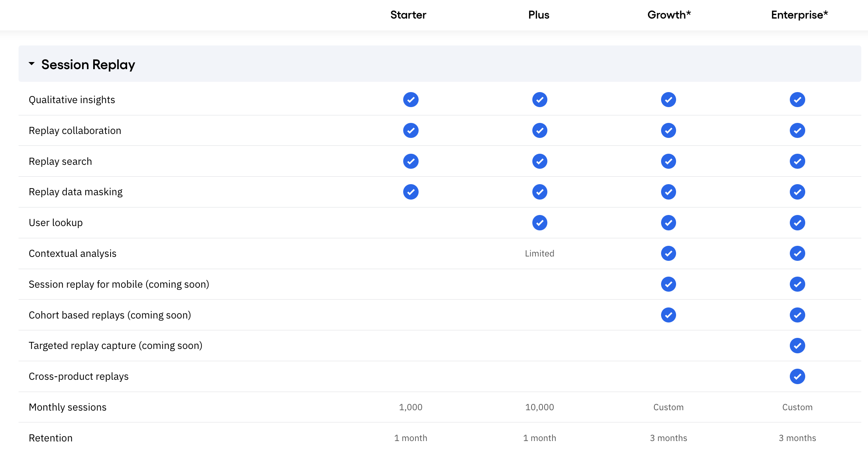Open the Enterprise* plan column header
Screen dimensions: 868x460
coord(799,15)
